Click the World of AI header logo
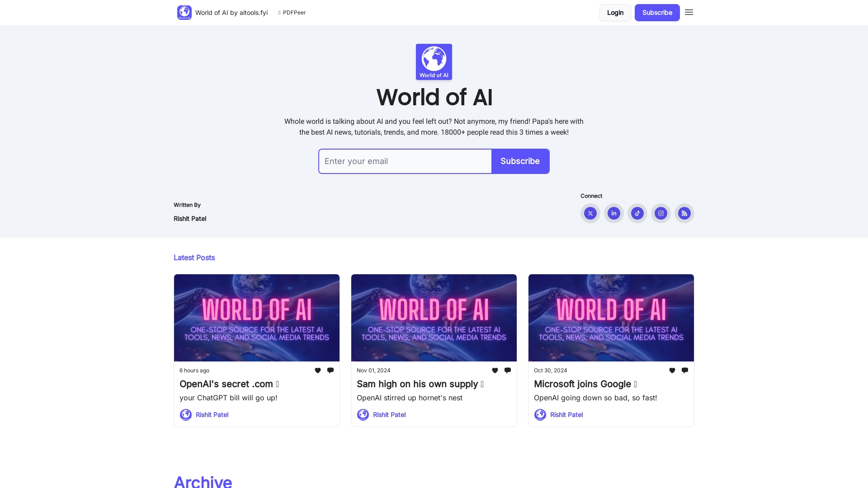 click(x=184, y=13)
